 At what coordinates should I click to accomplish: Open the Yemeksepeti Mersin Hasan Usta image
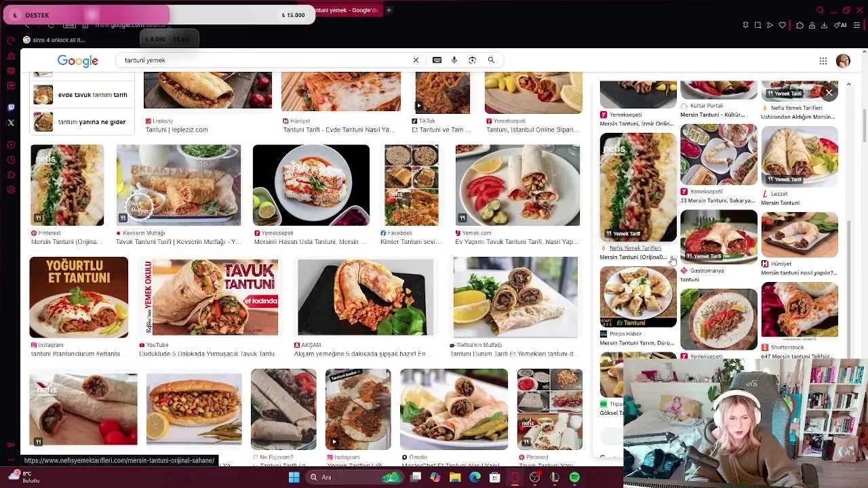(311, 185)
